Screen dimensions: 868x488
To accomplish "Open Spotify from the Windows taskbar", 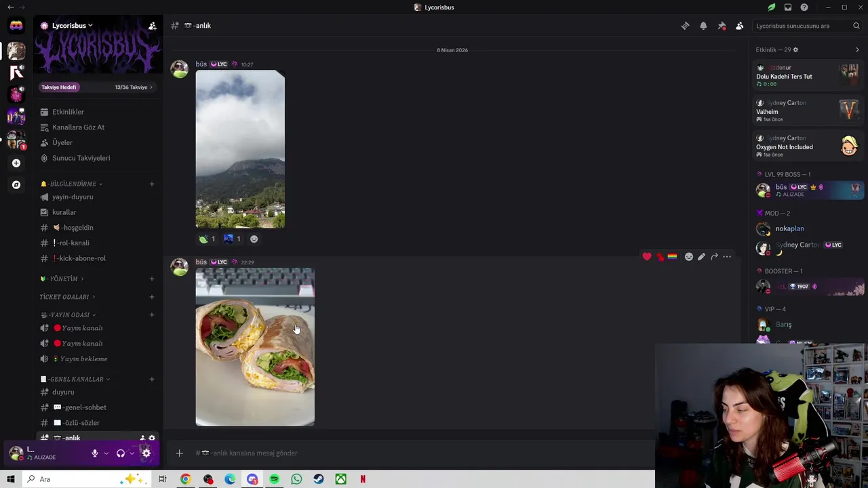I will coord(274,479).
